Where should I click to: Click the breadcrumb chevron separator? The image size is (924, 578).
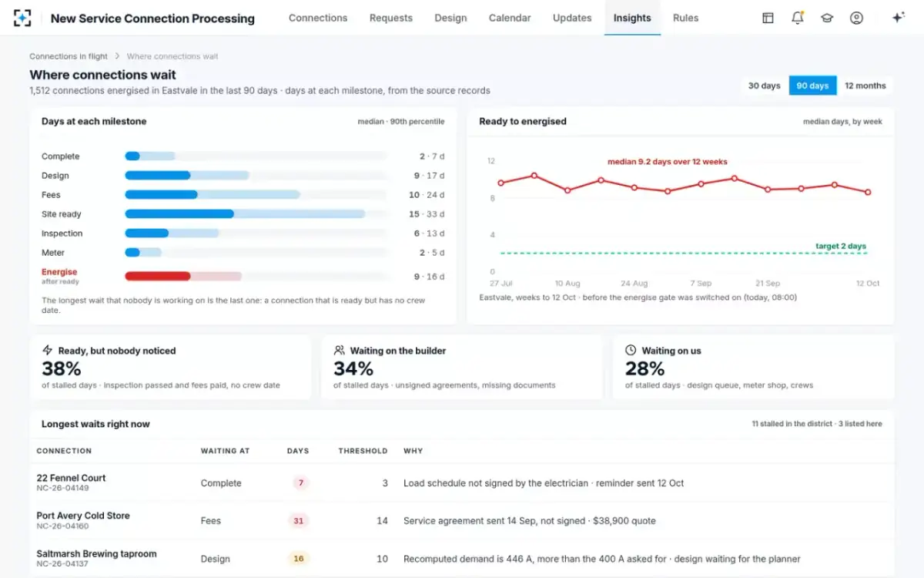pyautogui.click(x=117, y=56)
